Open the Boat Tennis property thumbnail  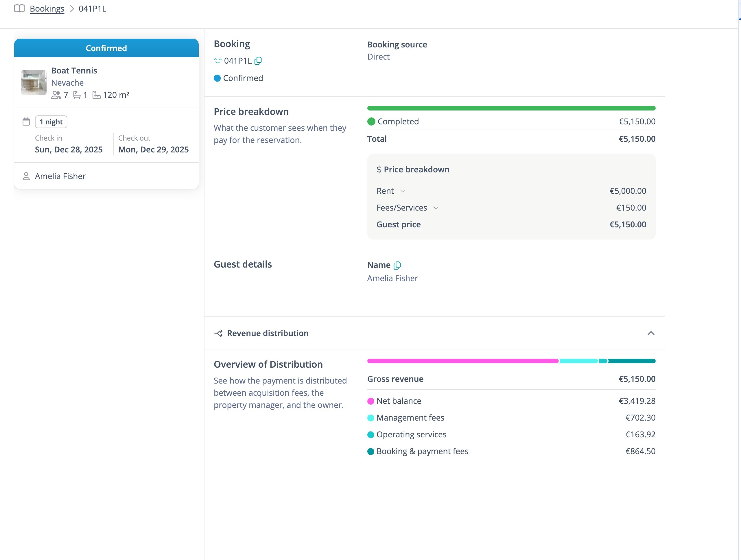[x=34, y=82]
